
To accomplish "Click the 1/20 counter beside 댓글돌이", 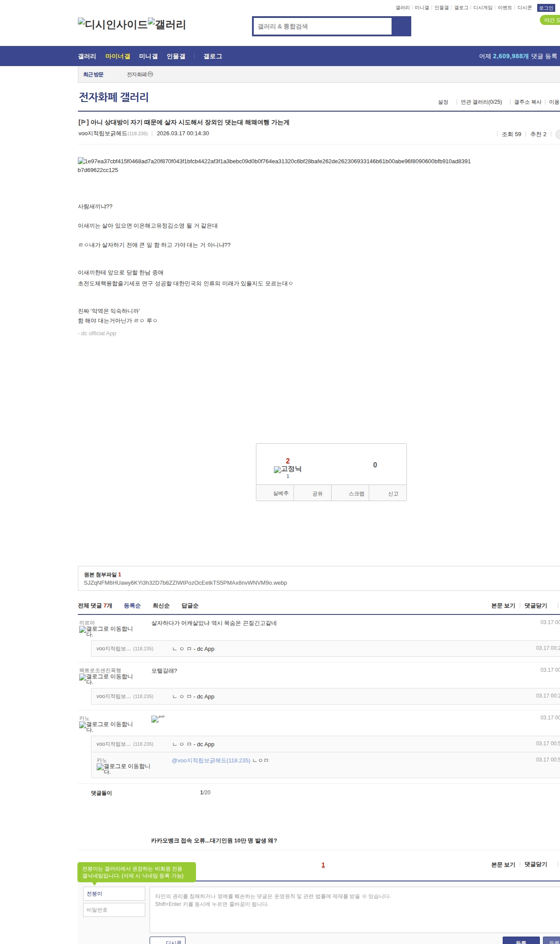I will click(205, 793).
